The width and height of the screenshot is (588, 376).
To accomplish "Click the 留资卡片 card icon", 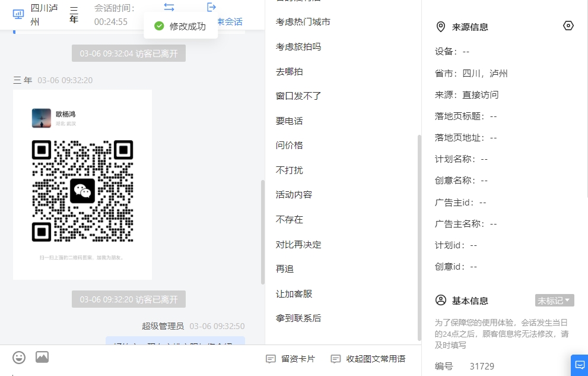I will [x=271, y=359].
